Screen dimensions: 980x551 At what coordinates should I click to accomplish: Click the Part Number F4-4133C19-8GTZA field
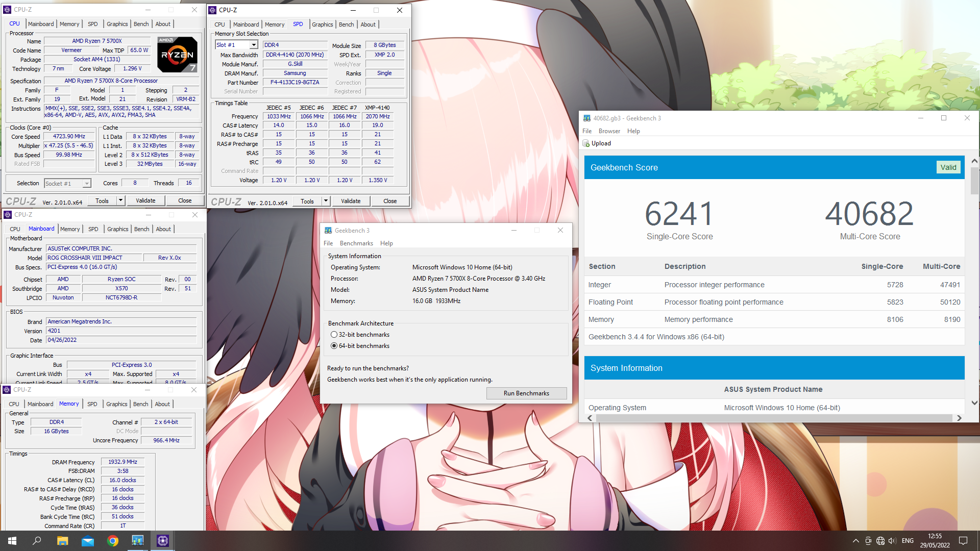(295, 83)
